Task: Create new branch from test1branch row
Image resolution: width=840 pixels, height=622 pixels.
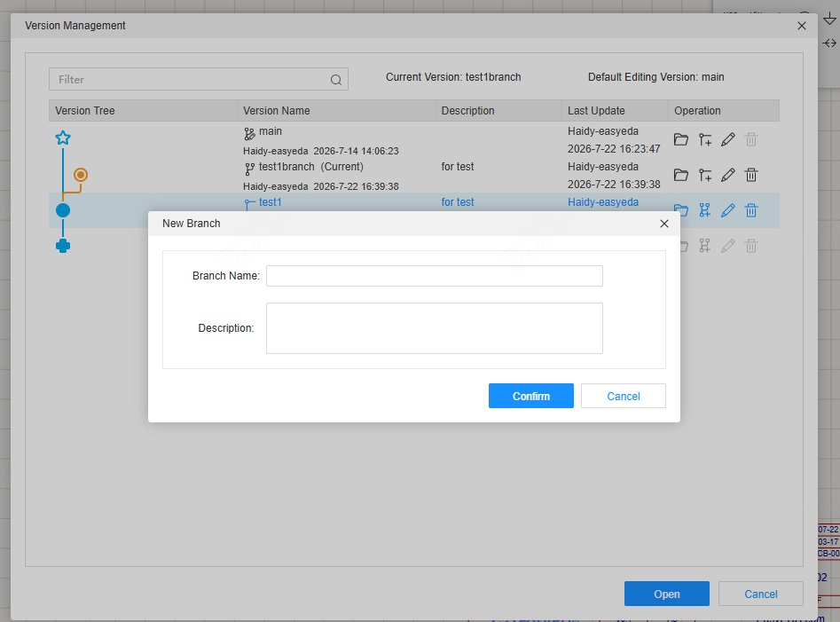Action: [x=705, y=175]
